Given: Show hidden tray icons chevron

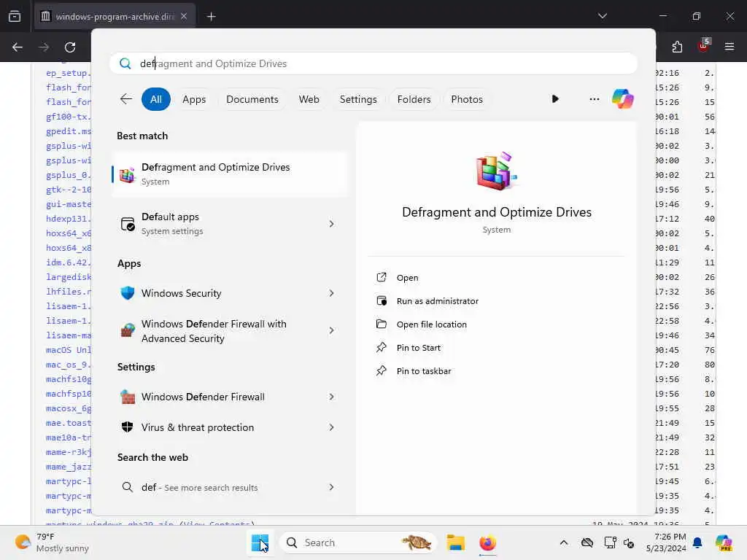Looking at the screenshot, I should pos(564,542).
